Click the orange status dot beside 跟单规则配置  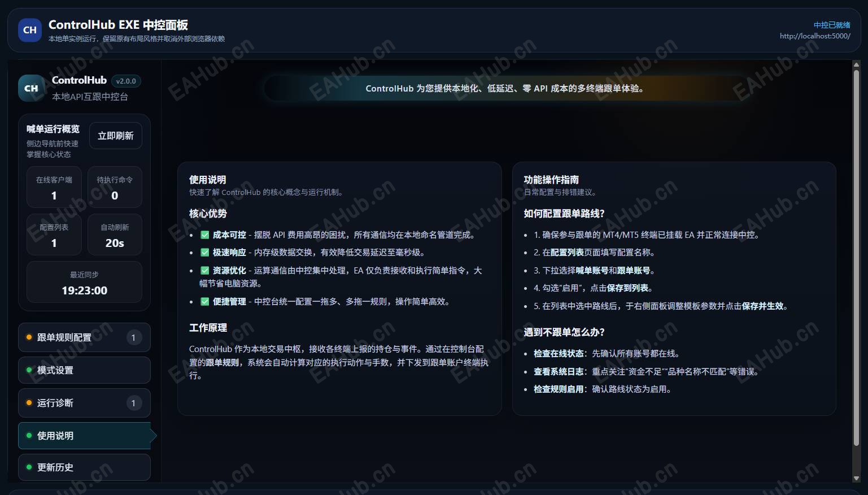[29, 337]
